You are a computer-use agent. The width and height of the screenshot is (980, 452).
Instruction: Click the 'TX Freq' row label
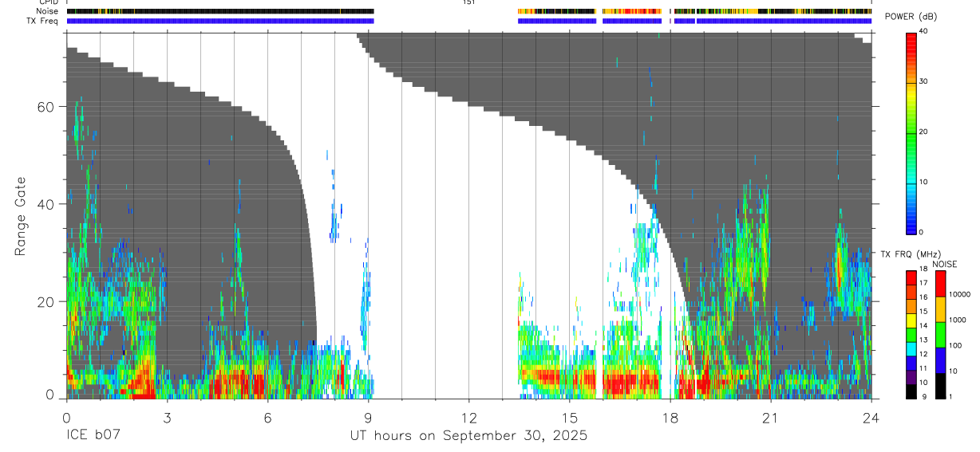coord(44,21)
